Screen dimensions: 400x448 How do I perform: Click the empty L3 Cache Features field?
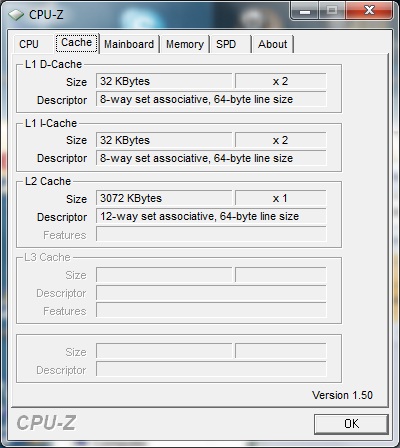click(x=211, y=310)
